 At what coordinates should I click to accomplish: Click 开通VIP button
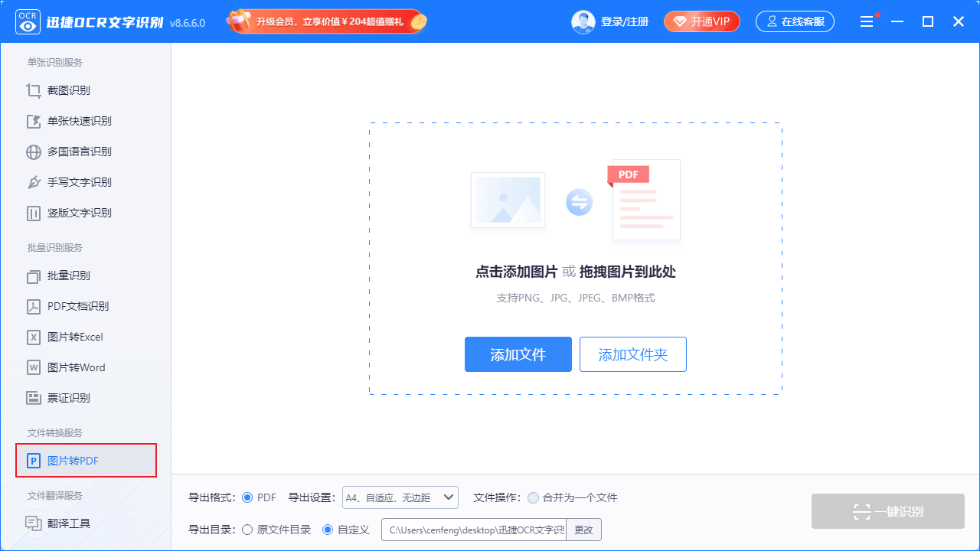pos(702,21)
